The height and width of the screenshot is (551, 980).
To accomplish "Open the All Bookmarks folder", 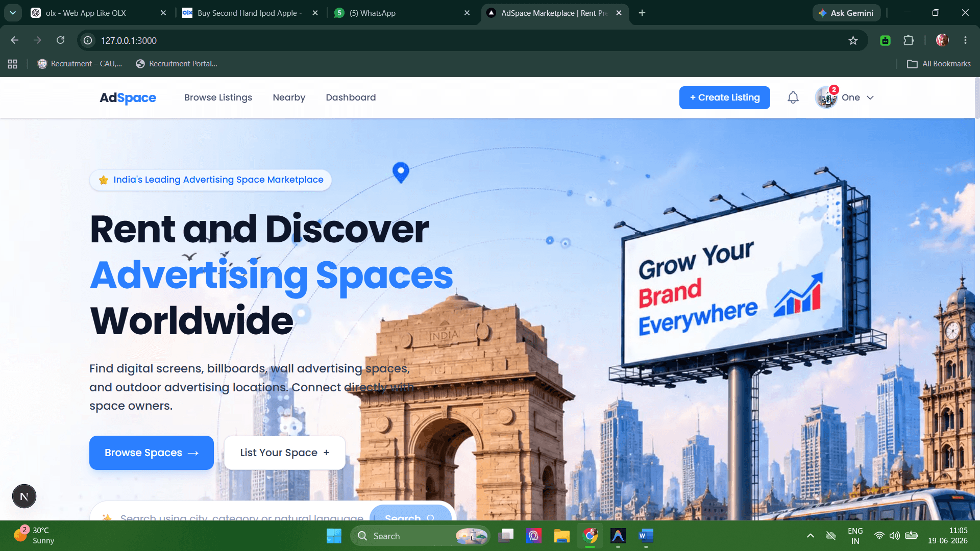I will [x=939, y=64].
